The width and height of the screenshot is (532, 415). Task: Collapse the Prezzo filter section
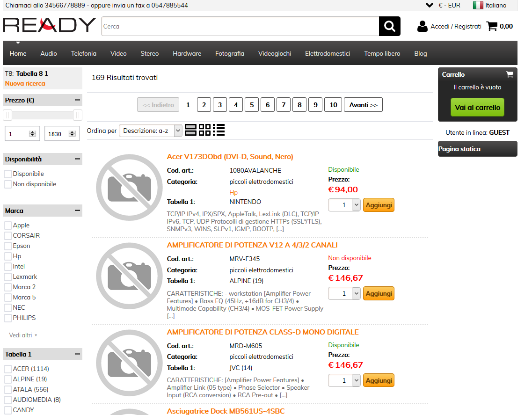tap(77, 100)
